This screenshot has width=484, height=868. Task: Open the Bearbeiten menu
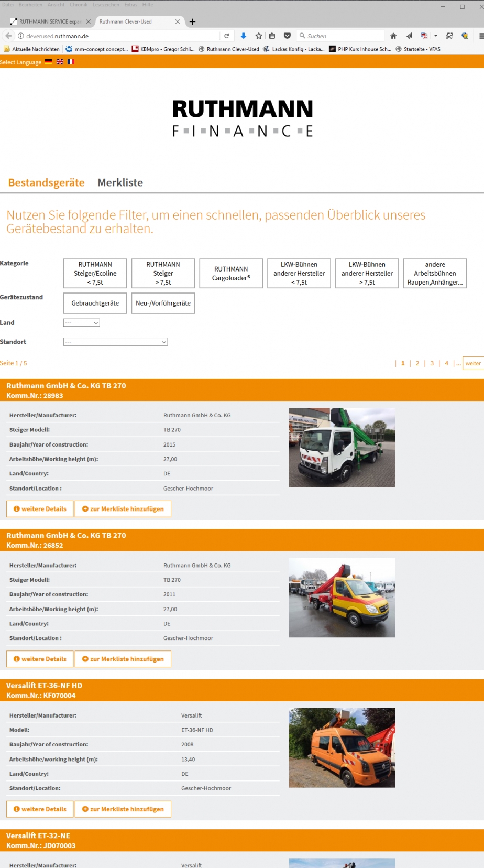tap(30, 4)
